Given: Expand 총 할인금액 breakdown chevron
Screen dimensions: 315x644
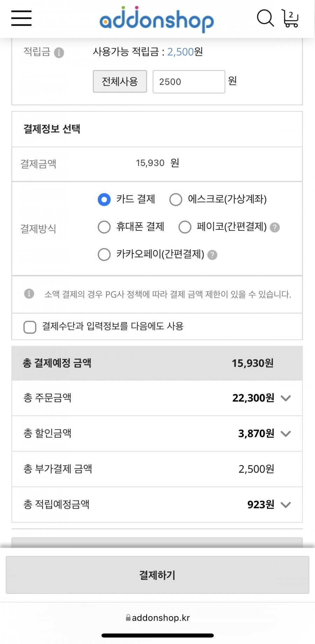Looking at the screenshot, I should [286, 434].
